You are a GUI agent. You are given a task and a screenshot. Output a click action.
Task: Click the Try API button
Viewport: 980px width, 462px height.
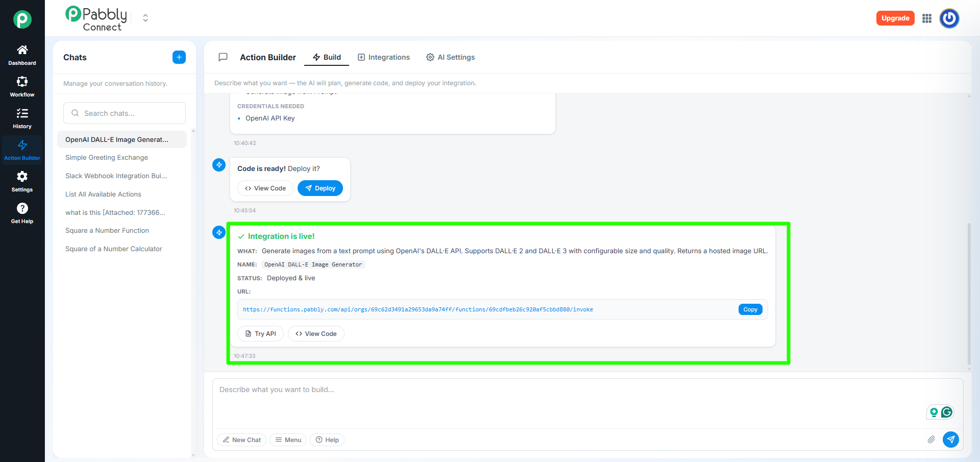tap(260, 334)
